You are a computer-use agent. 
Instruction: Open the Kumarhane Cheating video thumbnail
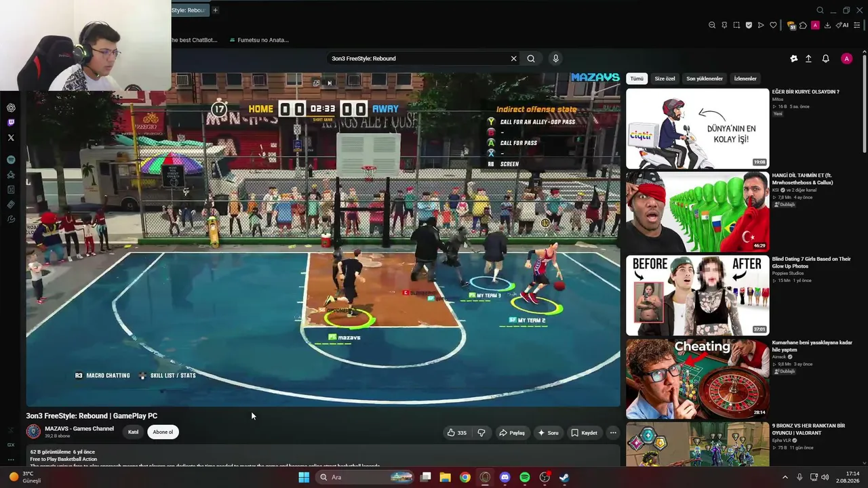click(697, 379)
